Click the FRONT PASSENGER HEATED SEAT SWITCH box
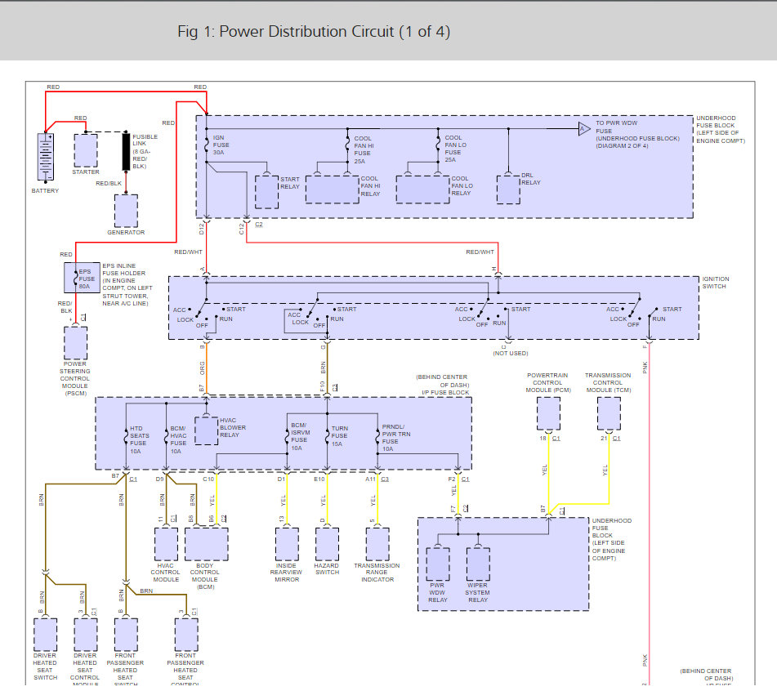 tap(126, 635)
